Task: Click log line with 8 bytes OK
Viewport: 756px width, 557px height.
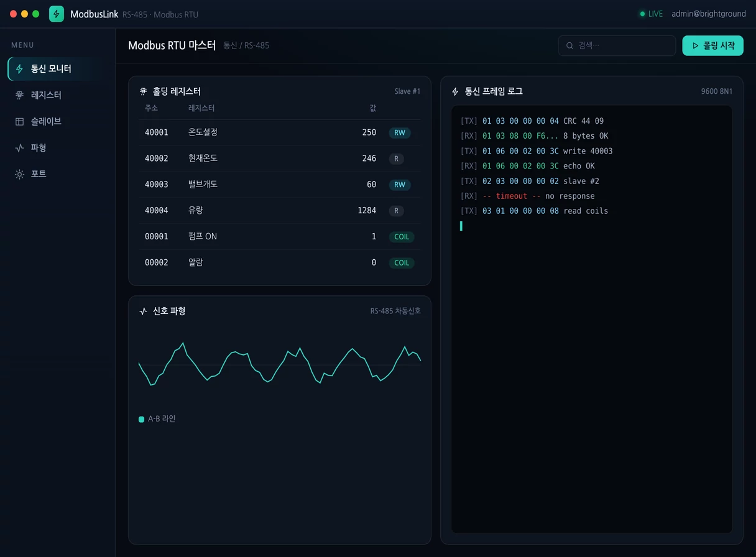Action: click(x=535, y=136)
